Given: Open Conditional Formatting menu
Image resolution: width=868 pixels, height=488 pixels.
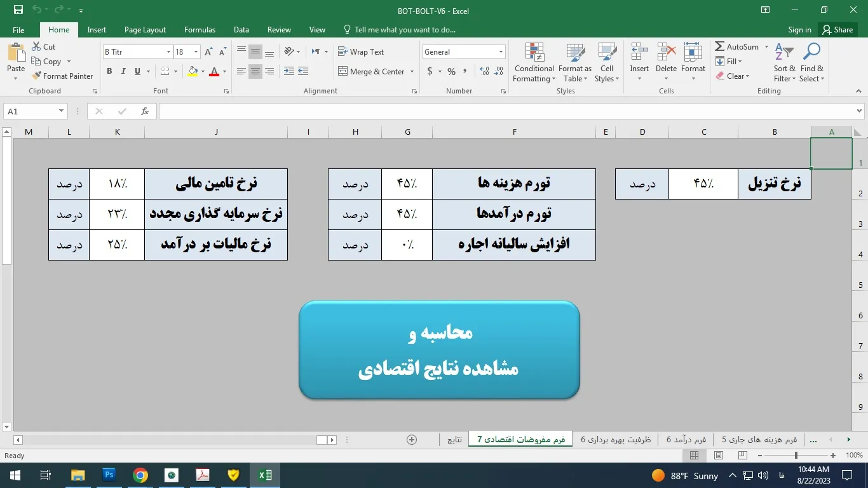Looking at the screenshot, I should [x=534, y=64].
